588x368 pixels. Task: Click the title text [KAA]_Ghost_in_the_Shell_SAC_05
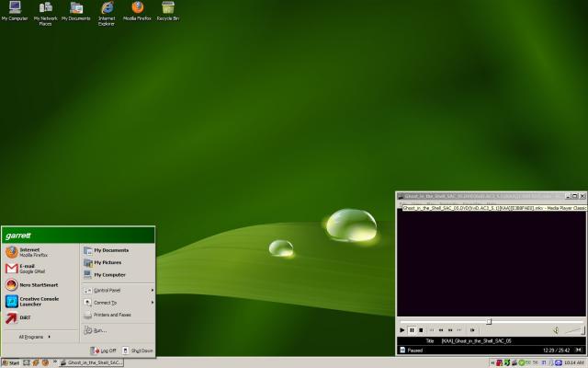[x=476, y=341]
